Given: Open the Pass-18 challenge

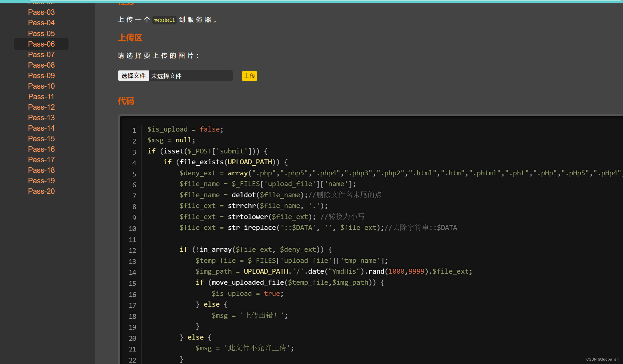Looking at the screenshot, I should point(41,170).
